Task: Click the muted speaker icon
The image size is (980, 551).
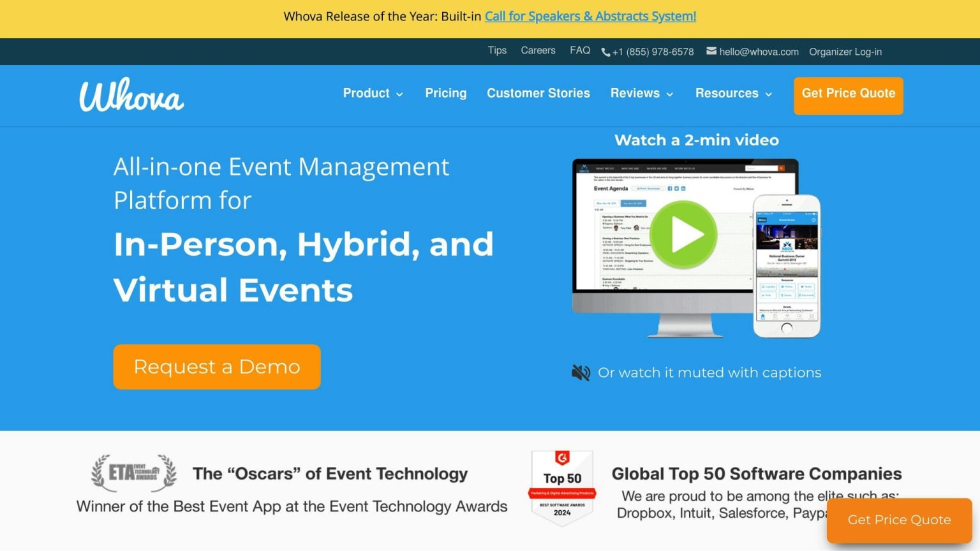Action: [581, 372]
